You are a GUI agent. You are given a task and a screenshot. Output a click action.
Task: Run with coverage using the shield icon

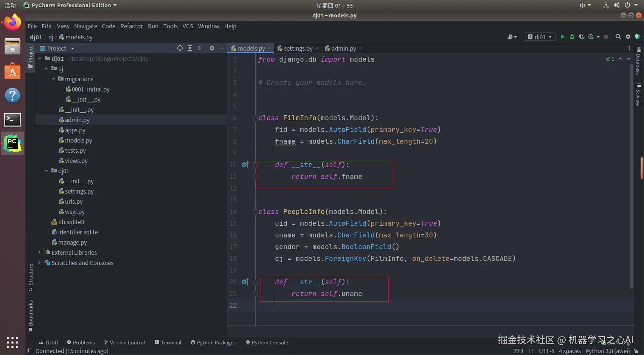[x=582, y=37]
